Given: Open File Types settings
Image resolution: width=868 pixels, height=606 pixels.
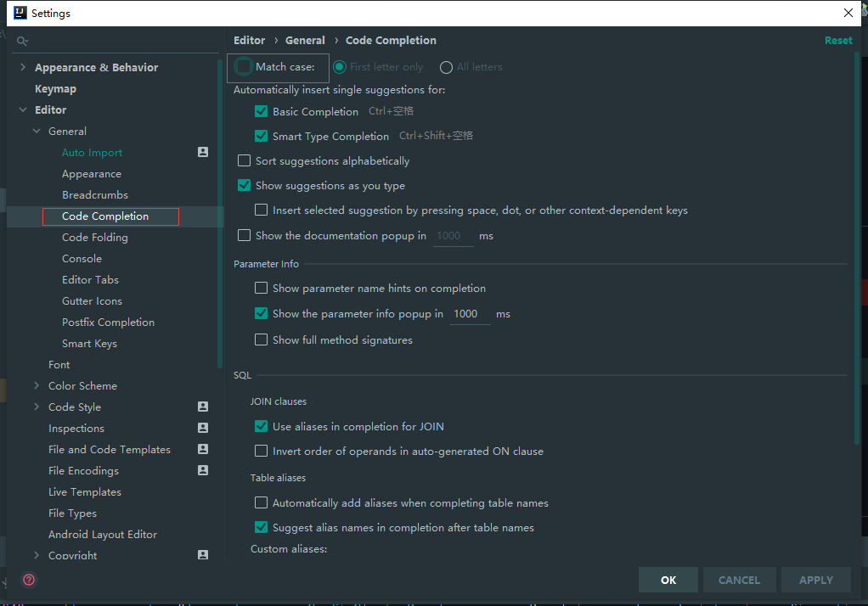Looking at the screenshot, I should coord(72,513).
